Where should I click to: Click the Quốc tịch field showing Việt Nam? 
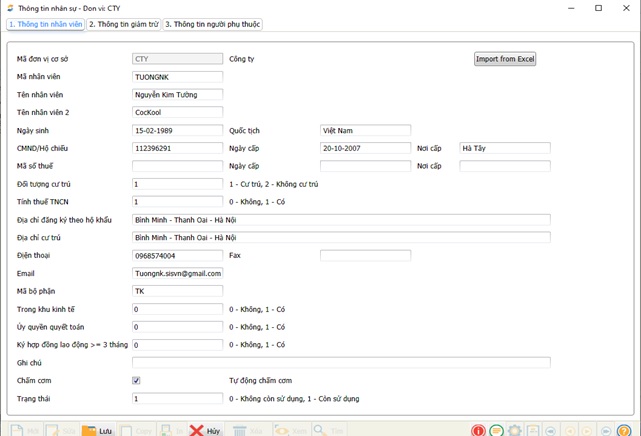click(x=365, y=130)
